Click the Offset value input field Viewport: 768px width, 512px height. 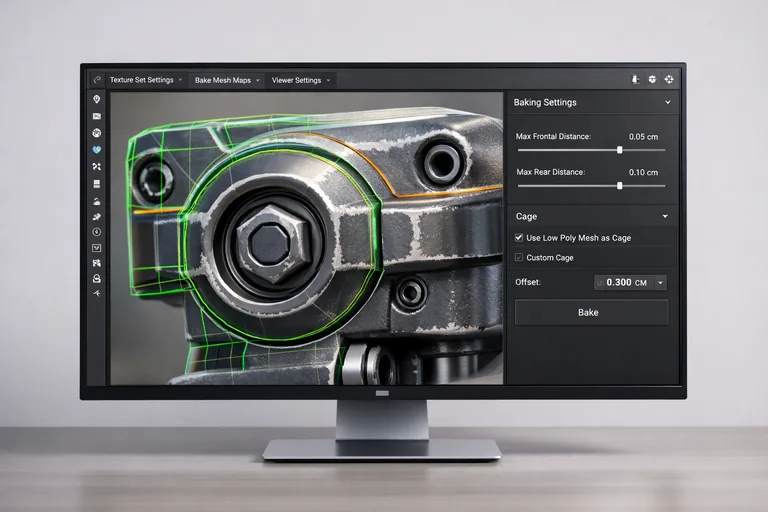click(620, 283)
